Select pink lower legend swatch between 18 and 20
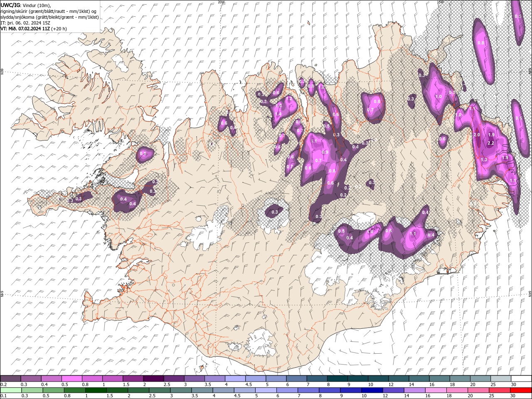Image resolution: width=532 pixels, height=399 pixels. coord(457,390)
